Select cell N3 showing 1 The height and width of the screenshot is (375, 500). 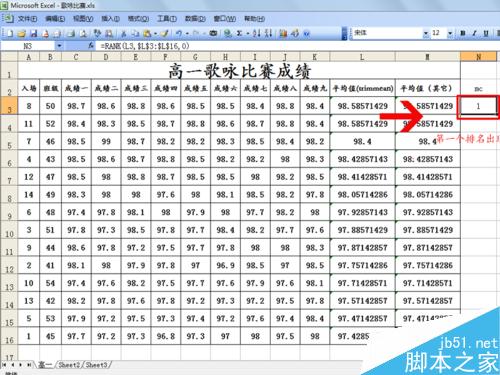pos(478,106)
